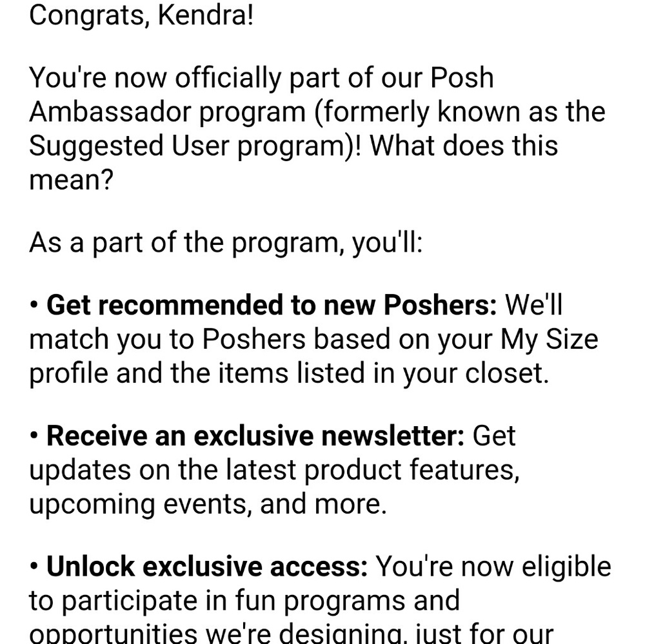The height and width of the screenshot is (644, 645).
Task: Click the "You're now eligible" text
Action: click(494, 567)
